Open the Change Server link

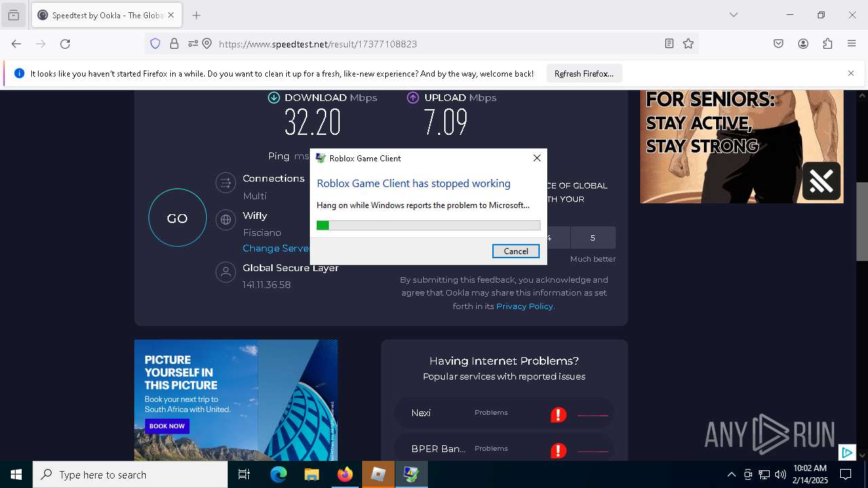(276, 248)
